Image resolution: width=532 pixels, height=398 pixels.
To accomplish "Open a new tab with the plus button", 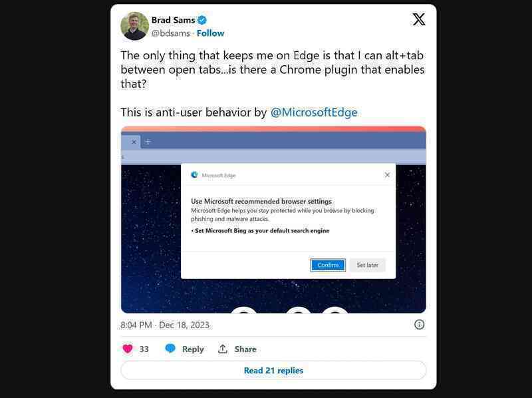I will pos(148,142).
